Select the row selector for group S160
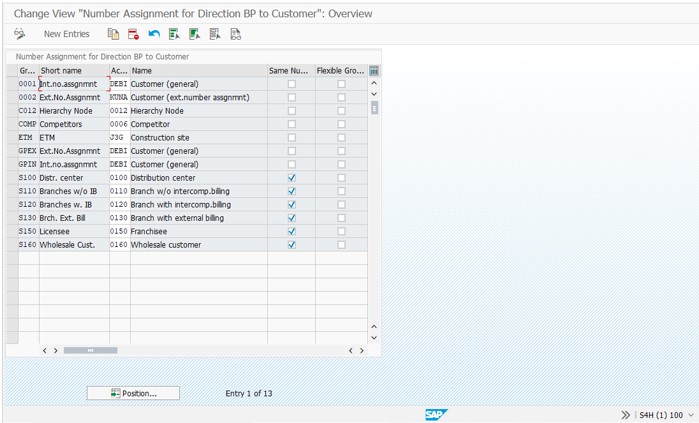The width and height of the screenshot is (699, 423). (12, 245)
